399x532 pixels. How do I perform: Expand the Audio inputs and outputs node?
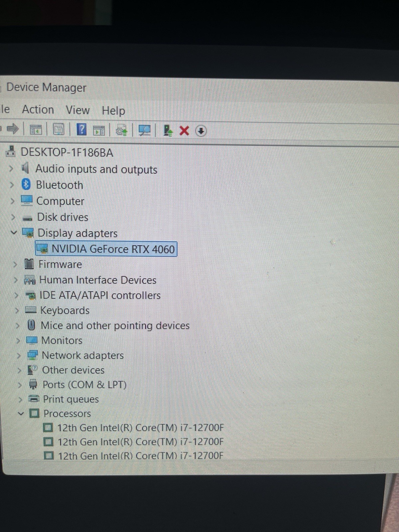click(11, 169)
